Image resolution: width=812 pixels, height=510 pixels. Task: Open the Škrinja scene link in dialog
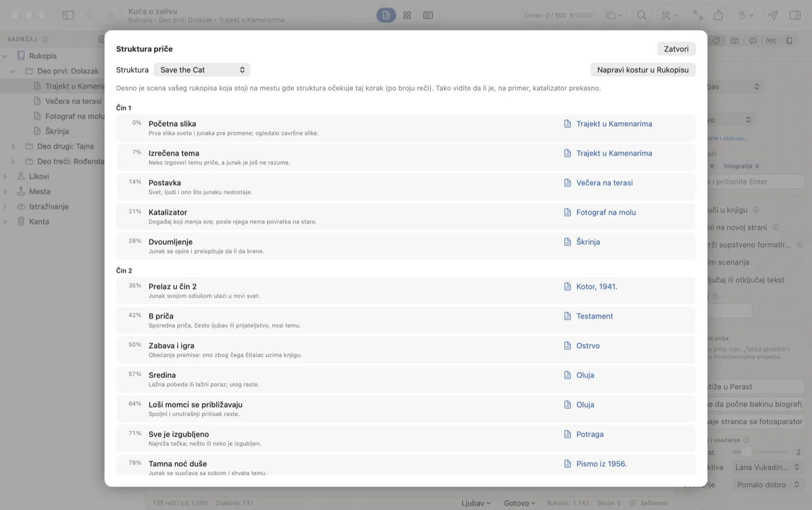[582, 242]
